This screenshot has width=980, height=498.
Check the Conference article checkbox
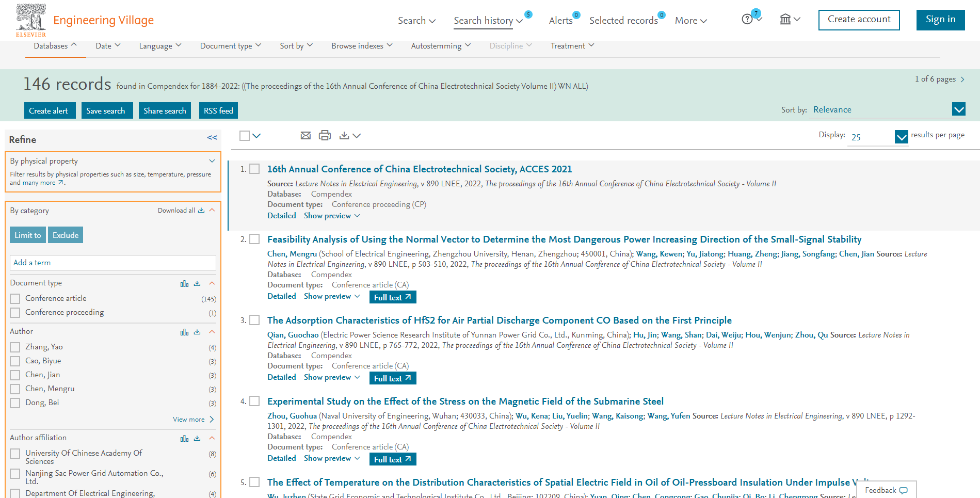(15, 299)
